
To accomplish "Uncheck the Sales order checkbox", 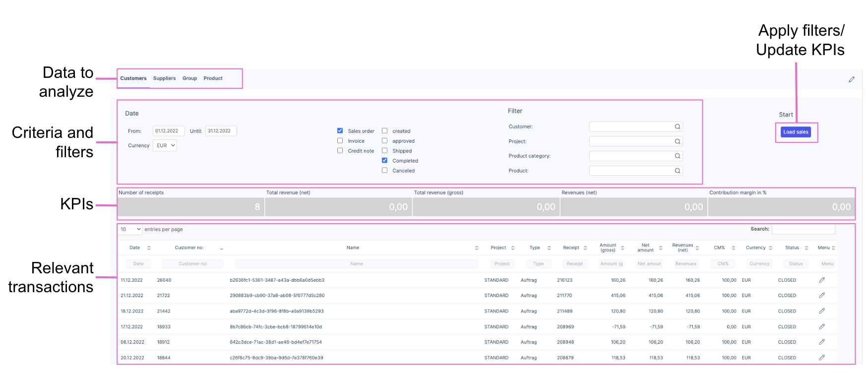I will pos(340,131).
